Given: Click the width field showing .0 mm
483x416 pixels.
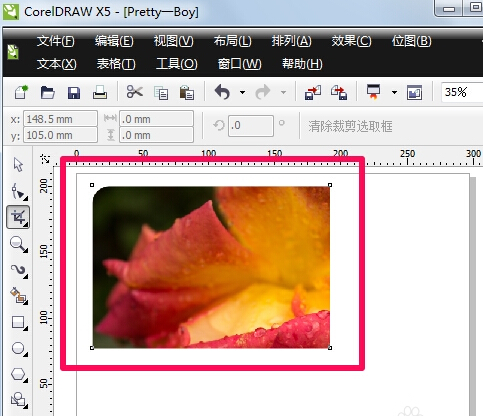Looking at the screenshot, I should tap(156, 119).
